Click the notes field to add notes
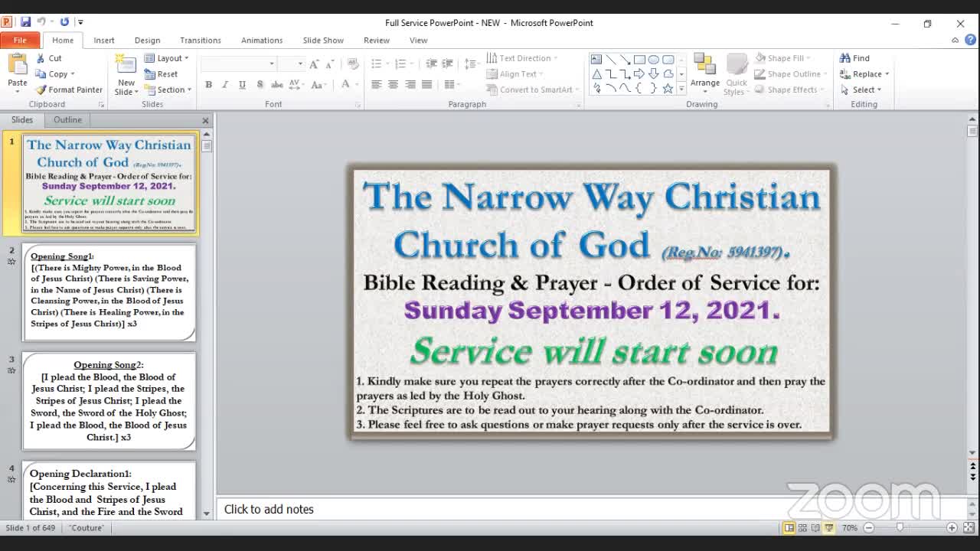980x551 pixels. coord(591,509)
